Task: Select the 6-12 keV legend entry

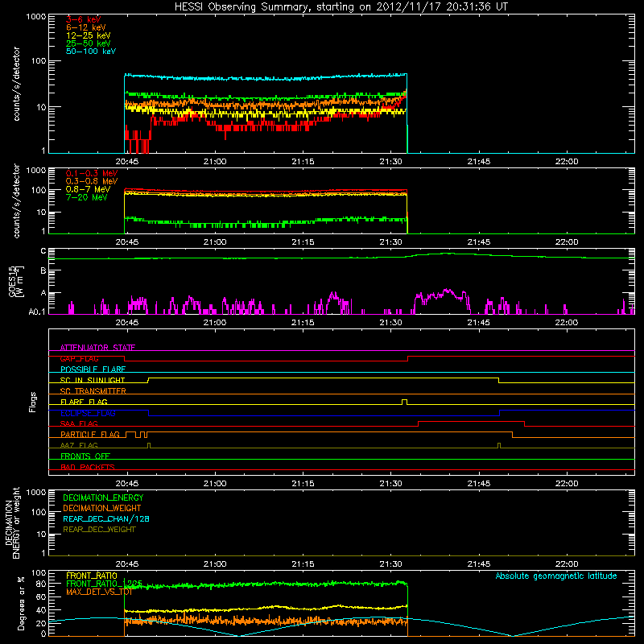Action: (85, 27)
